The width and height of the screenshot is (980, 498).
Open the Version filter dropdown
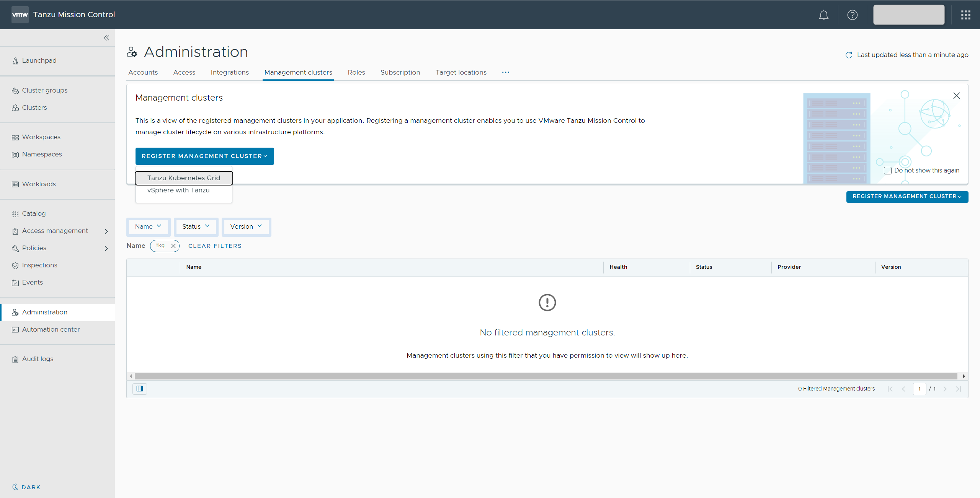(x=246, y=226)
